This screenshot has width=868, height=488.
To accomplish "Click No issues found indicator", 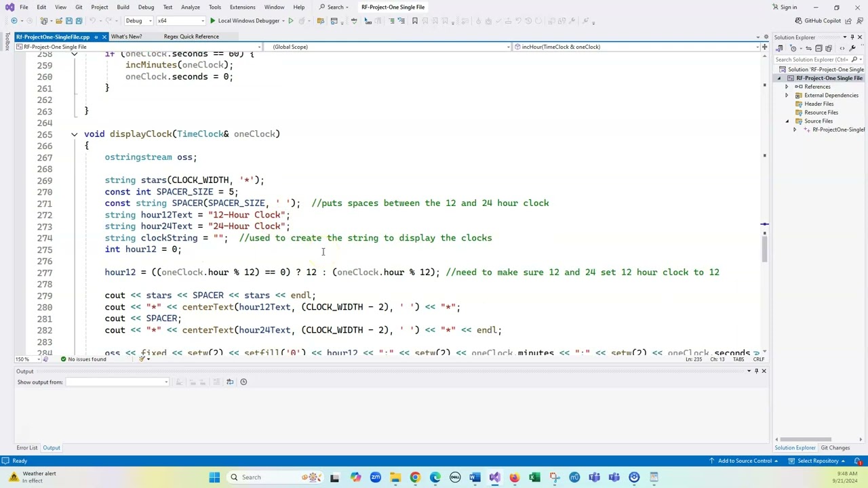I will pyautogui.click(x=83, y=359).
